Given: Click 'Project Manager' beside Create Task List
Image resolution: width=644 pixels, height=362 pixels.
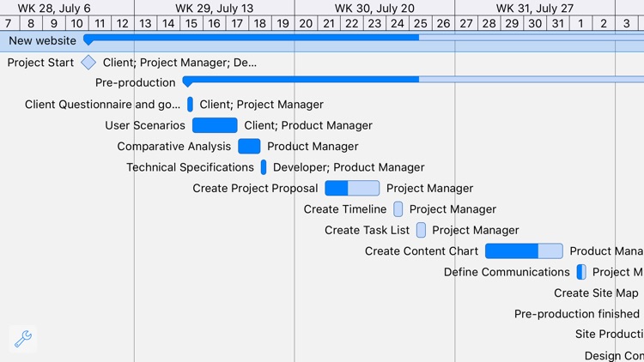Looking at the screenshot, I should 475,230.
